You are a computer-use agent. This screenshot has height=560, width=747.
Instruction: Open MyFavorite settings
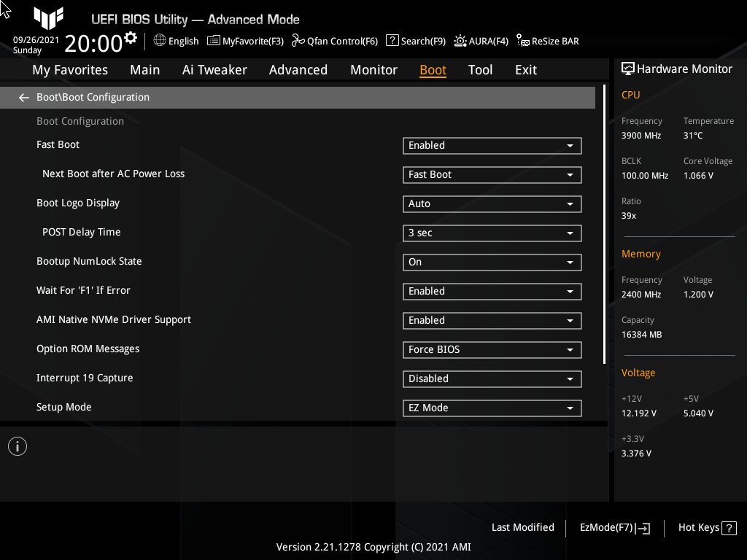point(245,41)
